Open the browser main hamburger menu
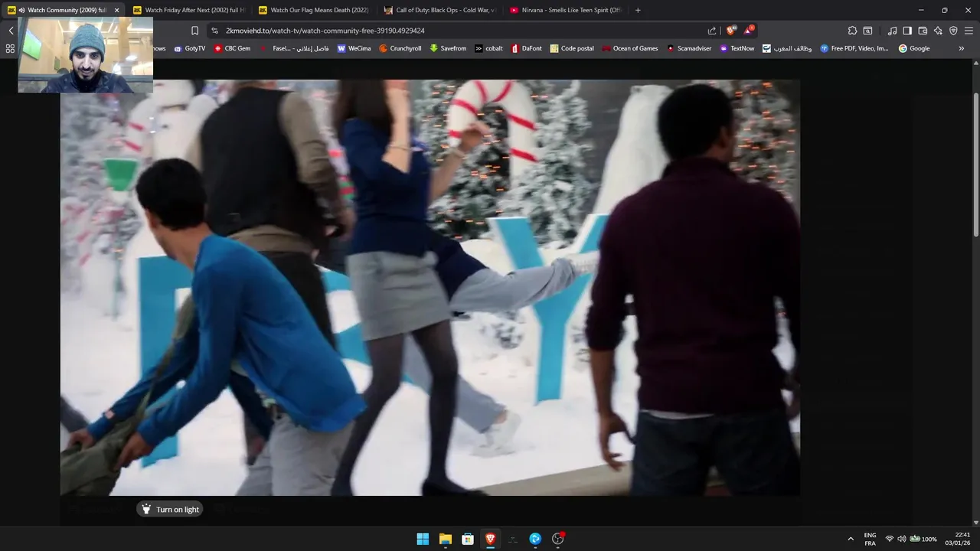980x551 pixels. click(969, 31)
